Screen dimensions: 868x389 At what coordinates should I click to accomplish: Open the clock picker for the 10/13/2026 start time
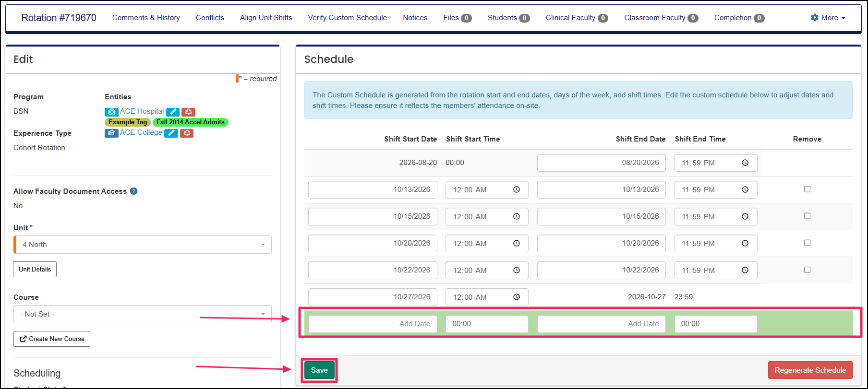[x=517, y=189]
